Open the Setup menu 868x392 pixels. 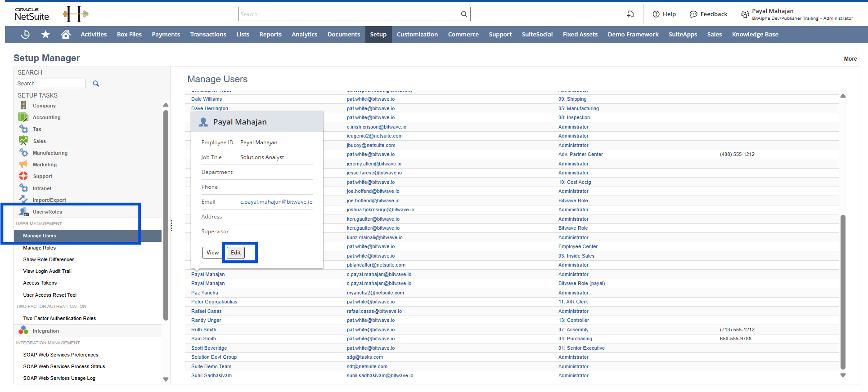pos(378,34)
